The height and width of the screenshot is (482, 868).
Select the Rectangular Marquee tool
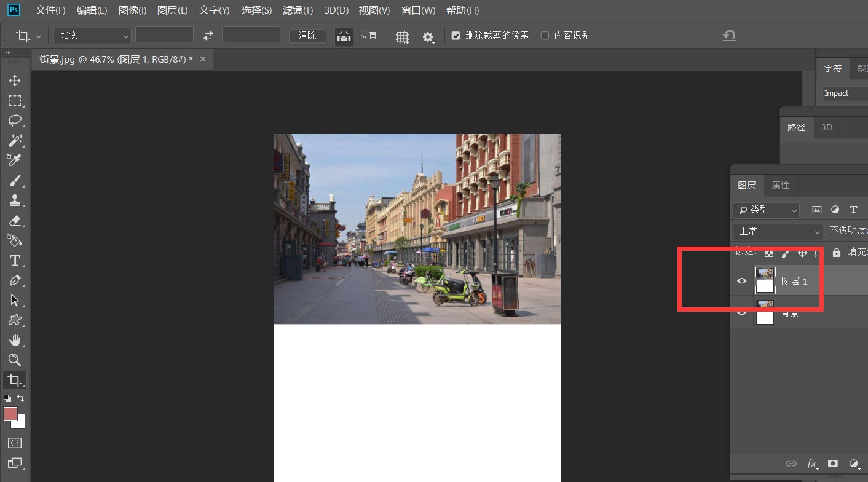click(15, 101)
